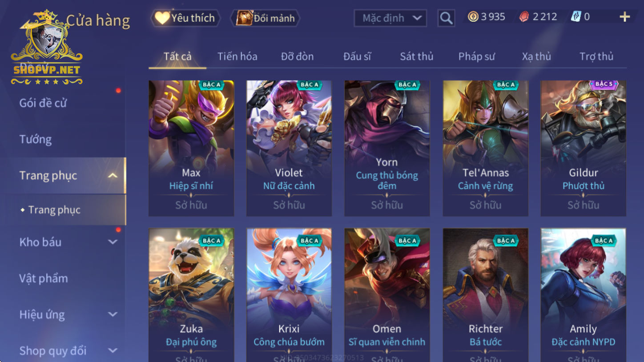Click the SHOPVP.NET crest logo
Screen dimensions: 644x362
pyautogui.click(x=47, y=48)
